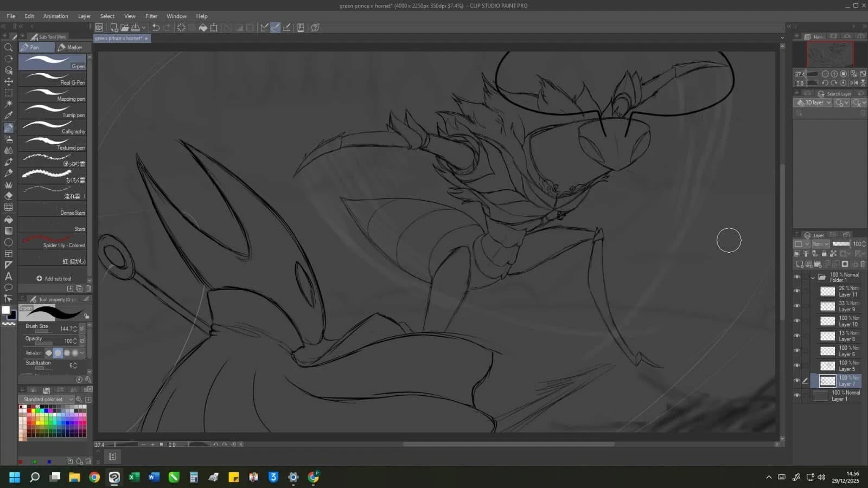Hide Layer 11 with its eye icon
The width and height of the screenshot is (868, 488).
pos(797,291)
